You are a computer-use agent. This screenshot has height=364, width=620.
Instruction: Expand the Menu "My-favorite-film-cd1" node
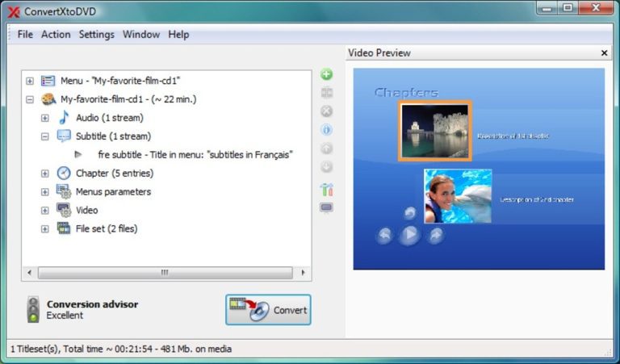point(30,81)
